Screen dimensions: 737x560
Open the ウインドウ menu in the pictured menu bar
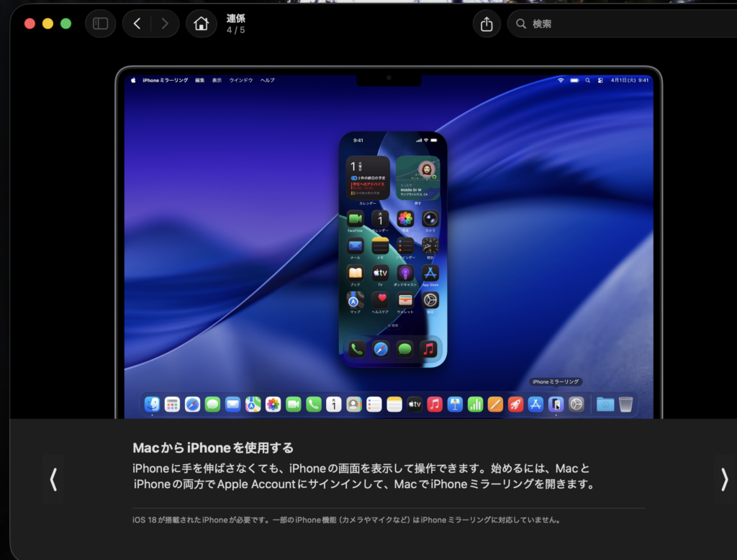(241, 80)
